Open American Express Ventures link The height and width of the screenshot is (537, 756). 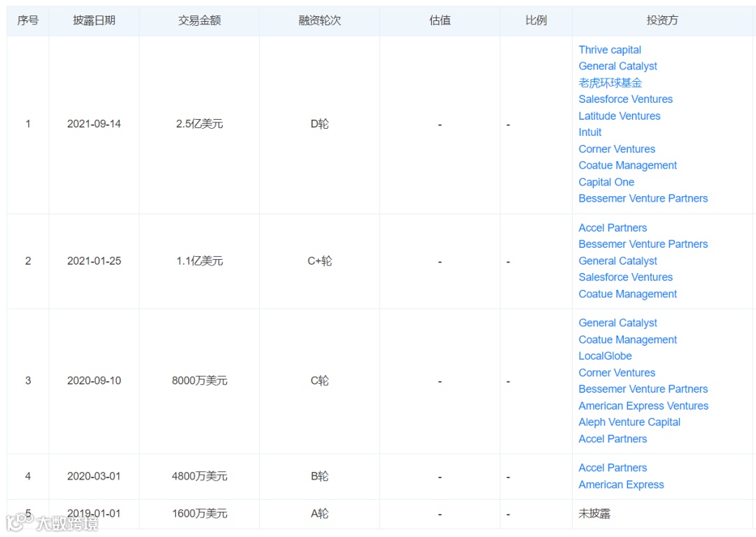pyautogui.click(x=643, y=406)
